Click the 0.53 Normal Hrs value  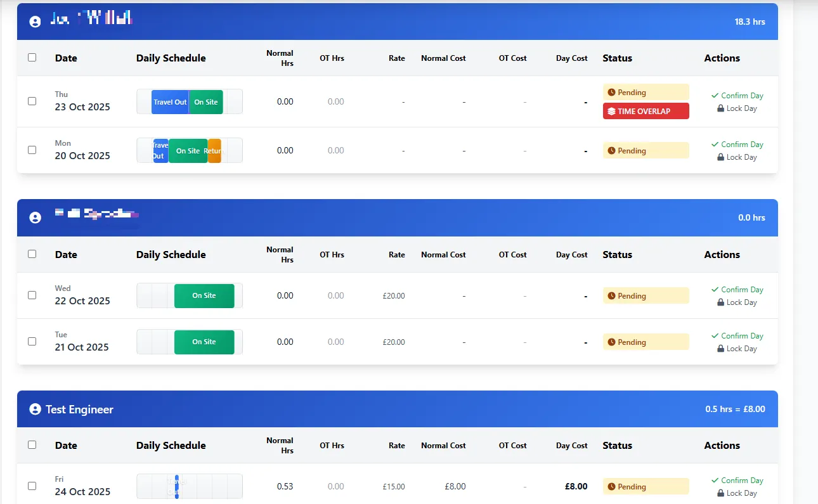(x=285, y=487)
